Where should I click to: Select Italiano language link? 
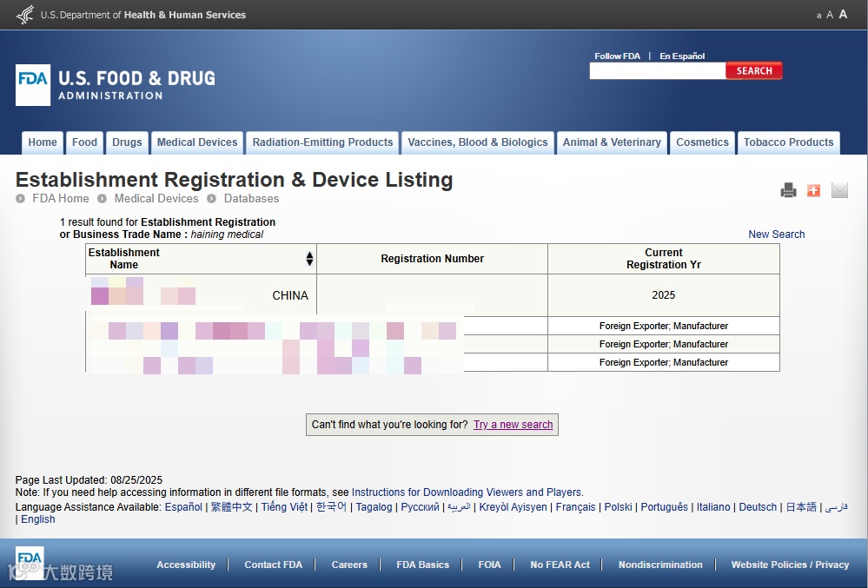713,507
